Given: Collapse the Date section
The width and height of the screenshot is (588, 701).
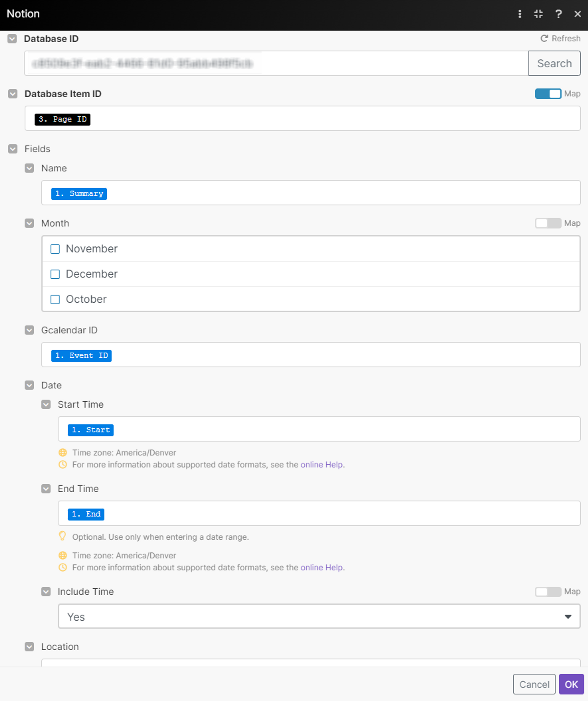Looking at the screenshot, I should click(x=29, y=385).
